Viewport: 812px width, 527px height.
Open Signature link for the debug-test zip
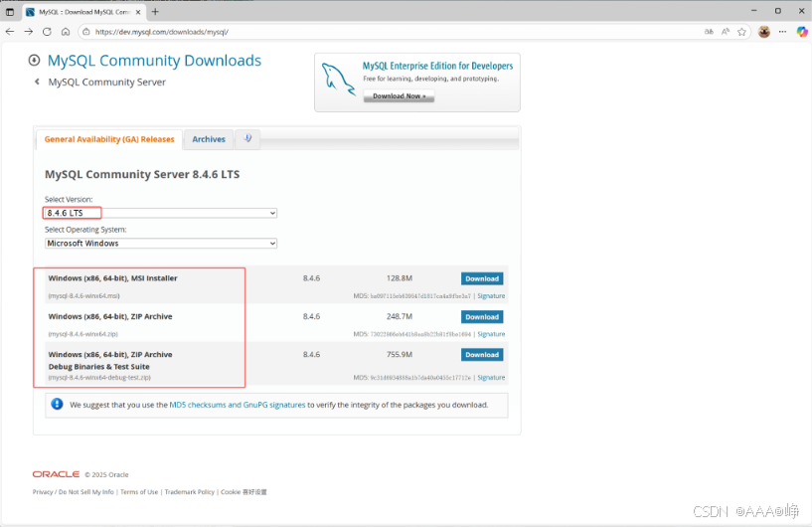click(x=491, y=377)
